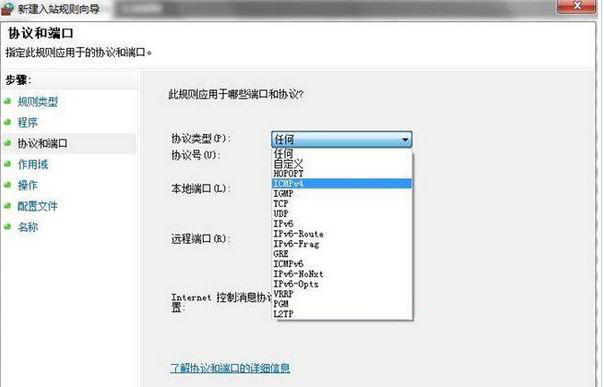This screenshot has width=604, height=387.
Task: Click the green bullet beside 规则类型
Action: 8,101
